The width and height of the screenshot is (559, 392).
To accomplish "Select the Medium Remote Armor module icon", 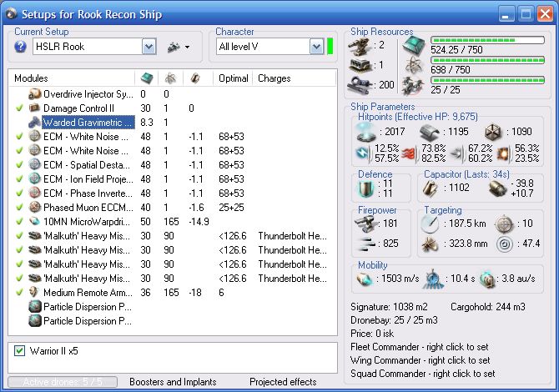I will coord(34,292).
